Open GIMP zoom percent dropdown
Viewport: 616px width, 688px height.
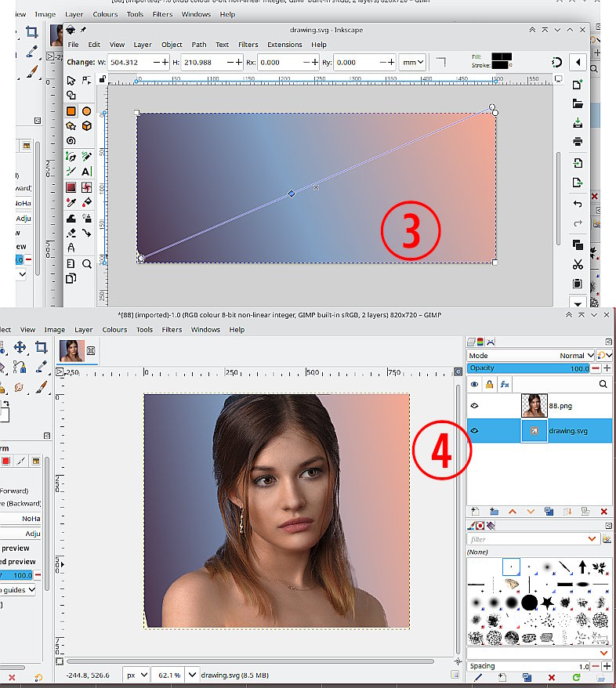click(192, 675)
